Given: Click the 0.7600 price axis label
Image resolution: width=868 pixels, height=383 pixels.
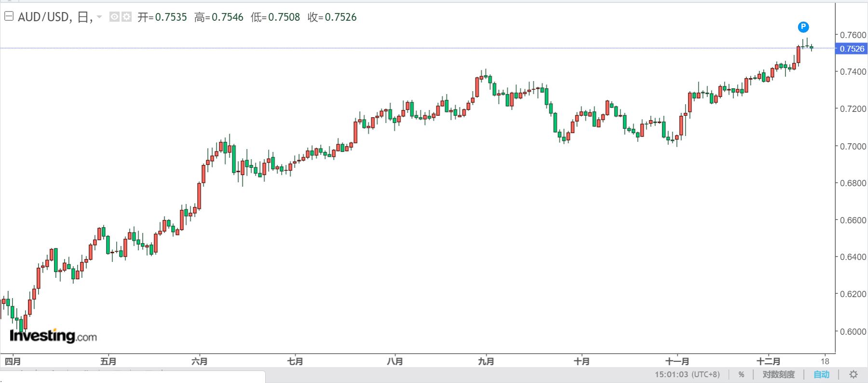Looking at the screenshot, I should [x=853, y=35].
